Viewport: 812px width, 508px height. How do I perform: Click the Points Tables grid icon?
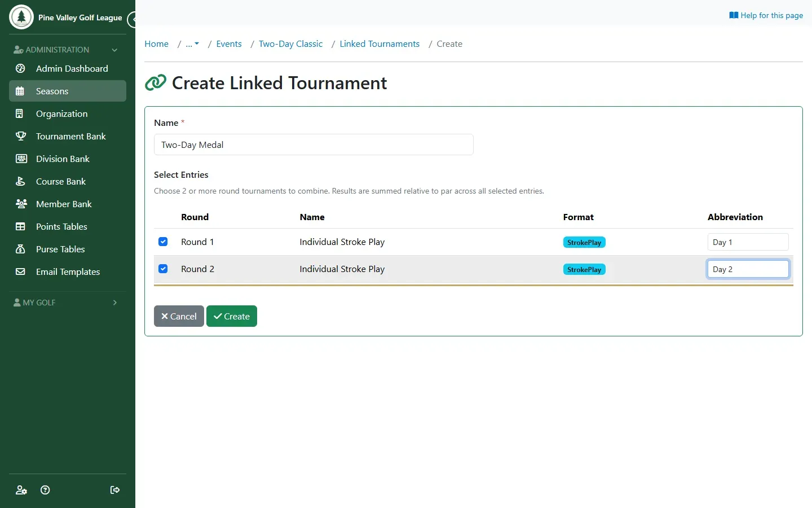(x=20, y=226)
